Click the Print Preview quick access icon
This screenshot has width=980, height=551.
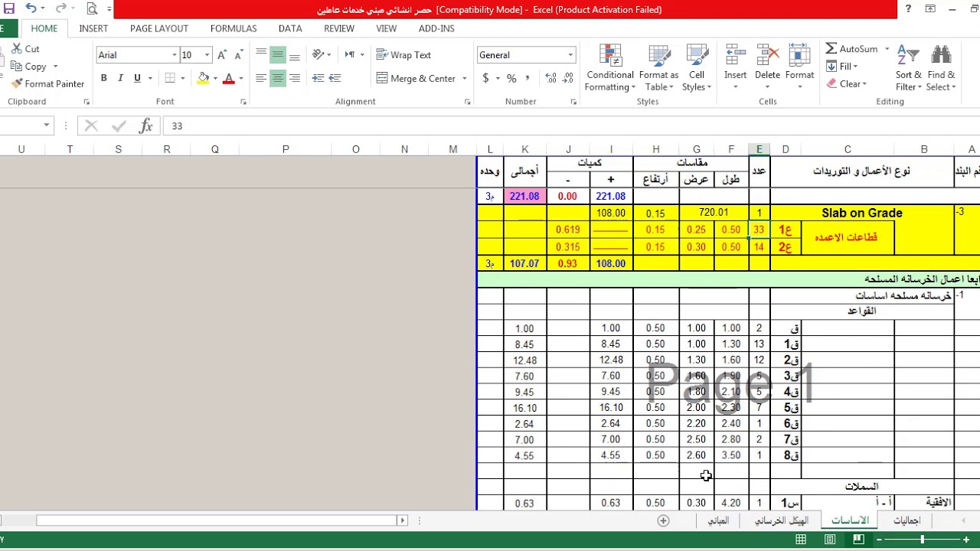click(92, 9)
